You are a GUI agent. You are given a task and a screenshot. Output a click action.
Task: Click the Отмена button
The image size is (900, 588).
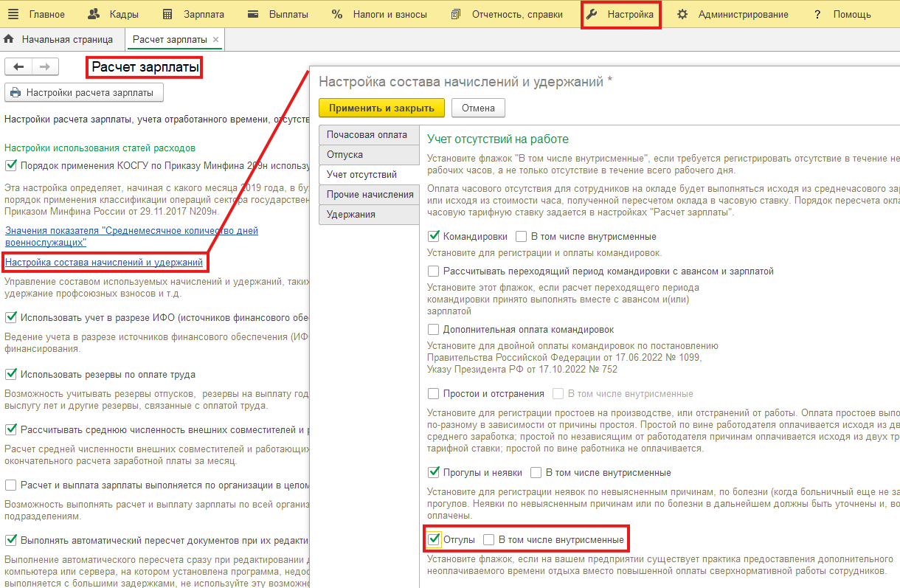(478, 108)
